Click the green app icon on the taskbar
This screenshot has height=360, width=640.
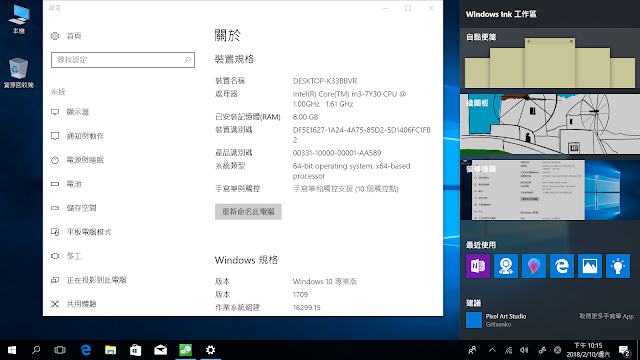pos(186,350)
